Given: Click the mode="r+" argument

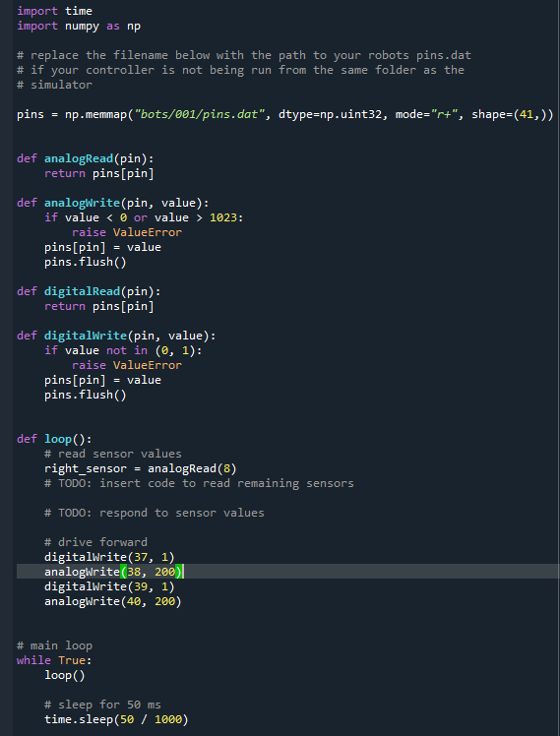Looking at the screenshot, I should (x=426, y=114).
